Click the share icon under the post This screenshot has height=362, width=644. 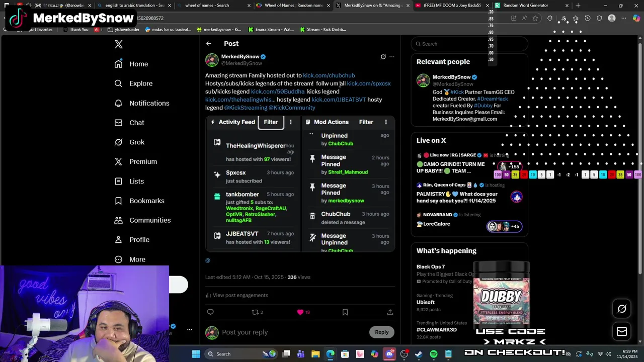click(390, 312)
